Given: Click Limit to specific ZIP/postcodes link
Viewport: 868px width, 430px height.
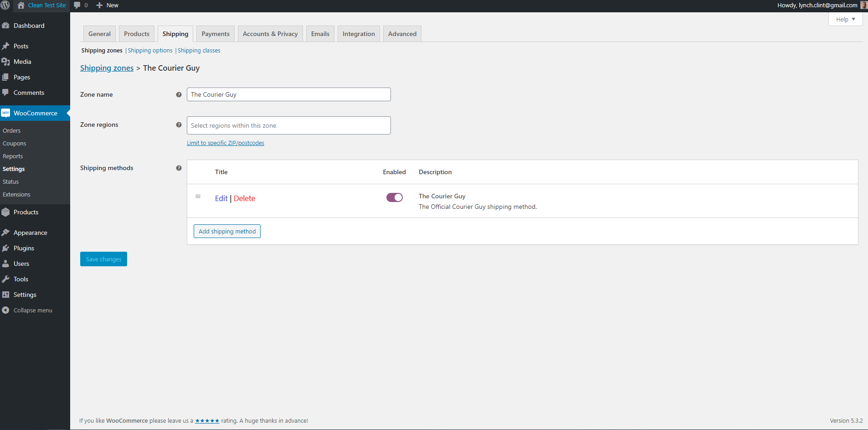Looking at the screenshot, I should click(x=226, y=143).
